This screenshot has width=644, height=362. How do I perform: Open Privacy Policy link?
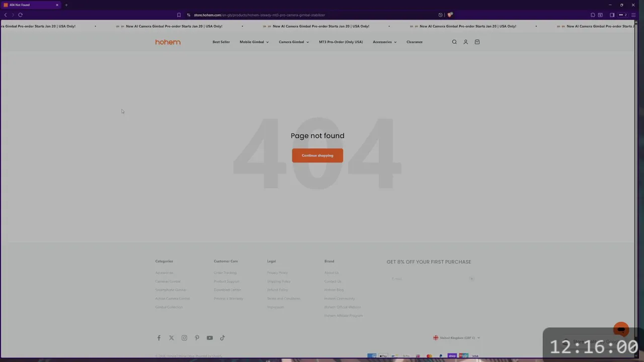click(x=277, y=273)
